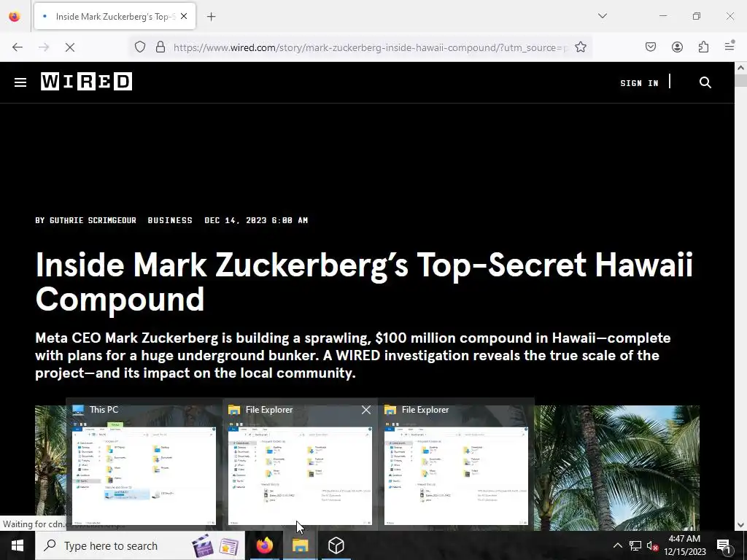
Task: Open Firefox account menu
Action: click(677, 47)
